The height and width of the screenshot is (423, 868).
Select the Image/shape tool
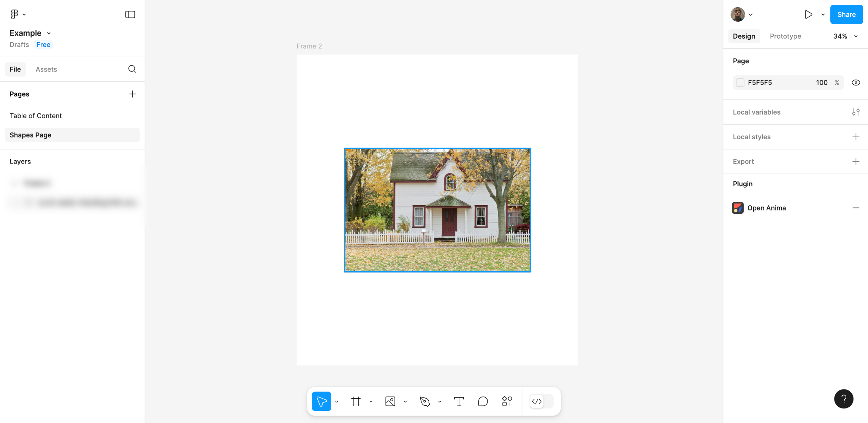tap(390, 401)
